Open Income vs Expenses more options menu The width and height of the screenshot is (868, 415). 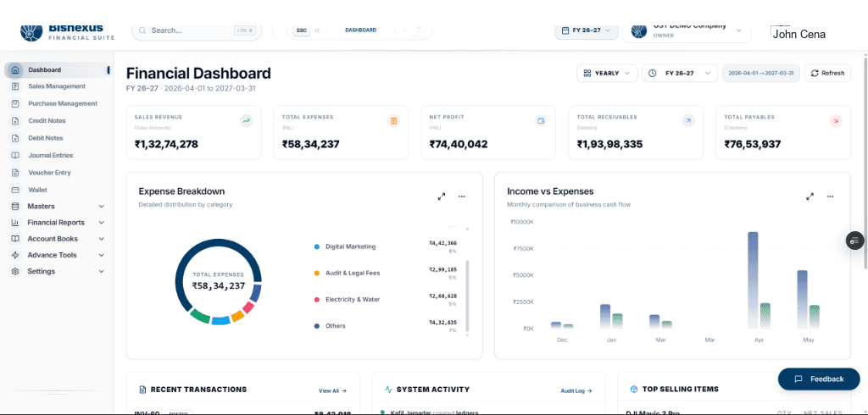[830, 196]
